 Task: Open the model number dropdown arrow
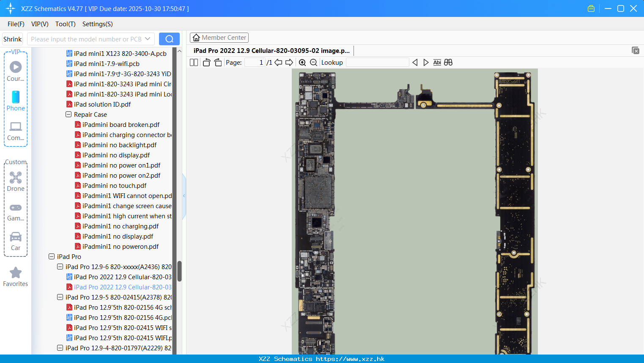click(x=148, y=39)
